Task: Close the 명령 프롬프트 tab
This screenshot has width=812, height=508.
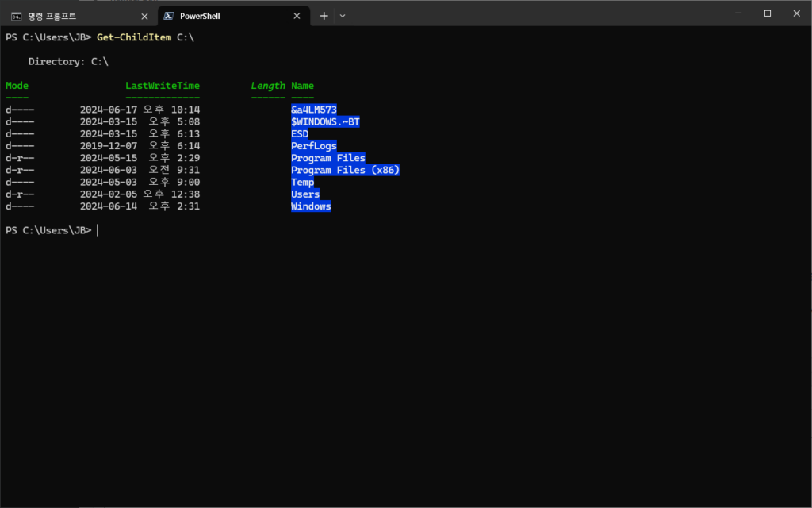Action: tap(144, 16)
